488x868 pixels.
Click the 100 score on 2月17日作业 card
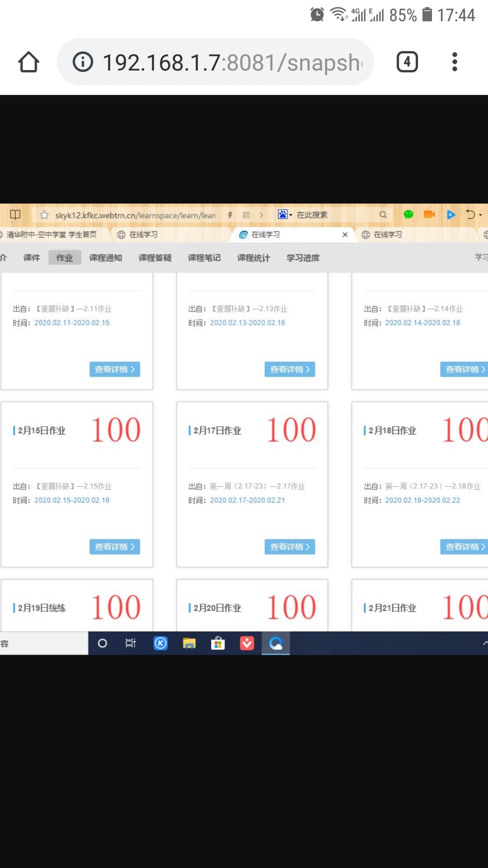coord(291,429)
